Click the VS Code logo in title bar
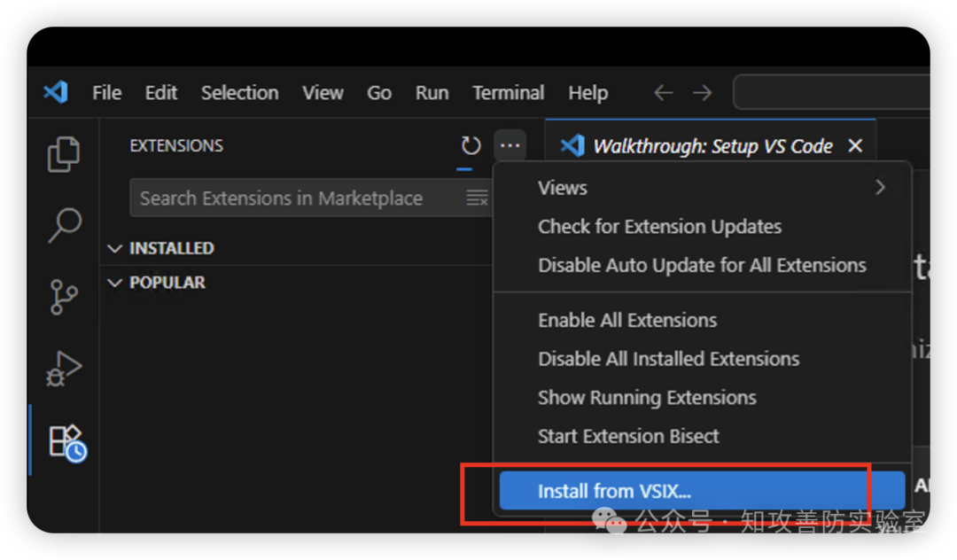Image resolution: width=957 pixels, height=560 pixels. (56, 93)
